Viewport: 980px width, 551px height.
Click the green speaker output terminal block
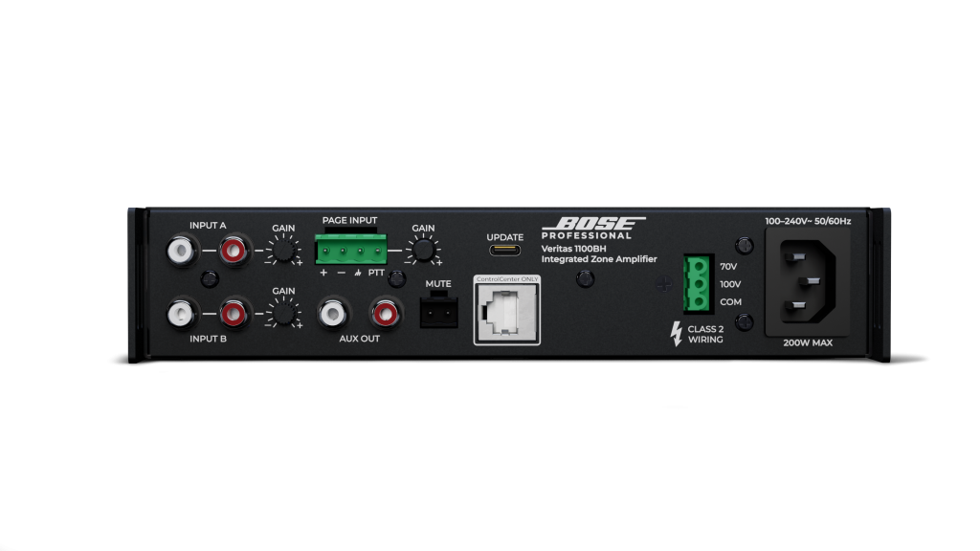(699, 284)
